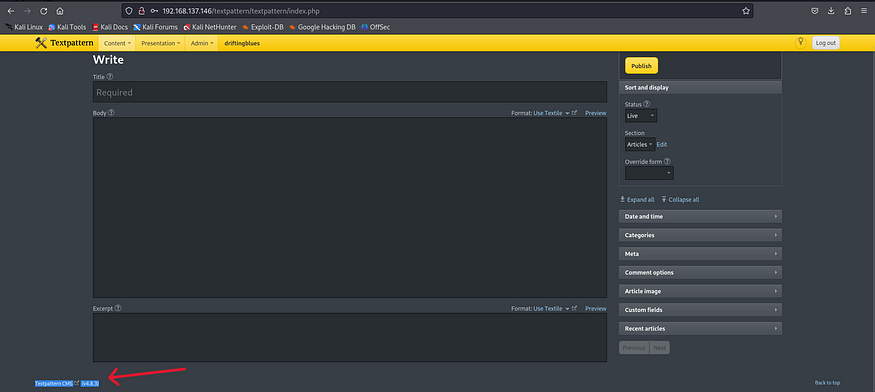
Task: Expand the Custom fields panel
Action: pos(700,310)
